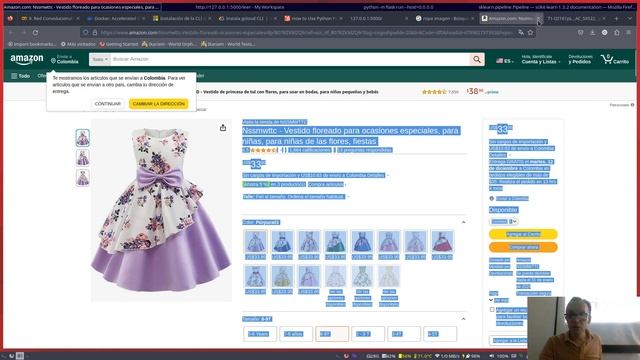Open the Cantidad quantity dropdown
The width and height of the screenshot is (640, 360).
tap(504, 222)
